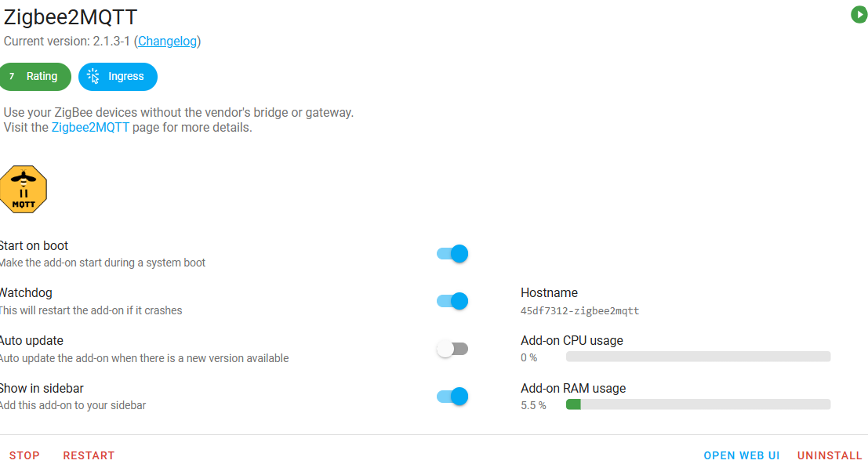Viewport: 868px width, 464px height.
Task: Visit the Zigbee2MQTT page link
Action: [x=90, y=127]
